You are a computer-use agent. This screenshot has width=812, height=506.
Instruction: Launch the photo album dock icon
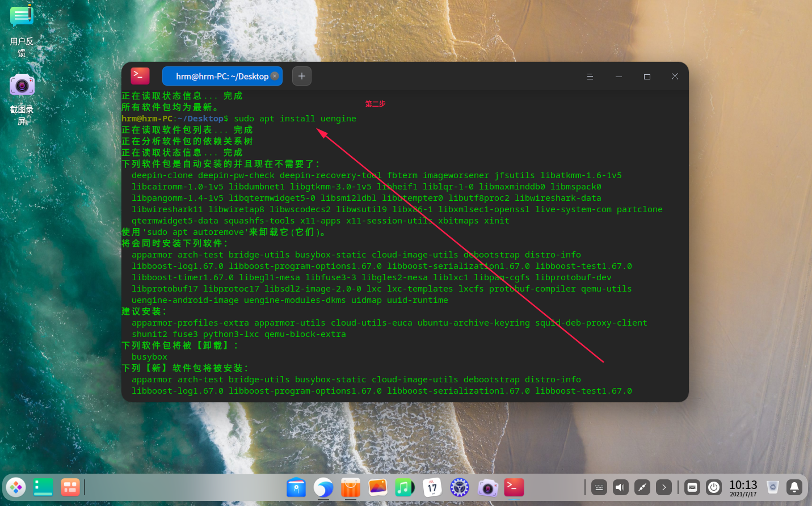378,487
